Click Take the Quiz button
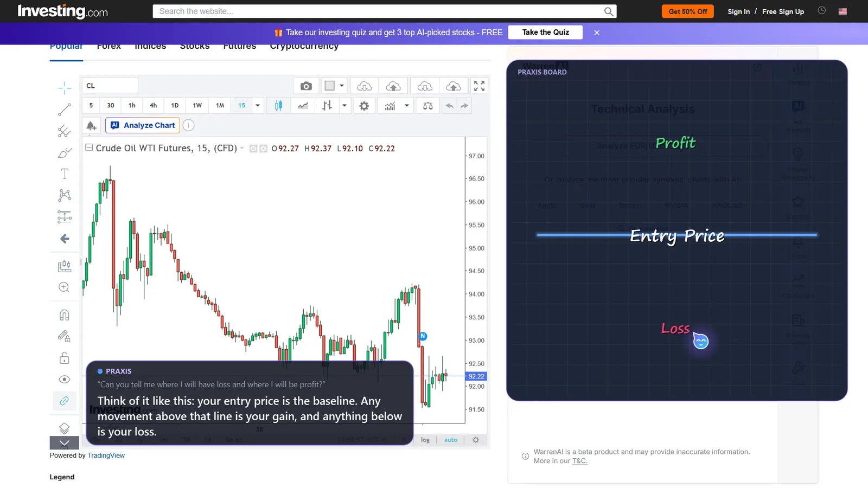Viewport: 868px width, 488px height. (545, 33)
